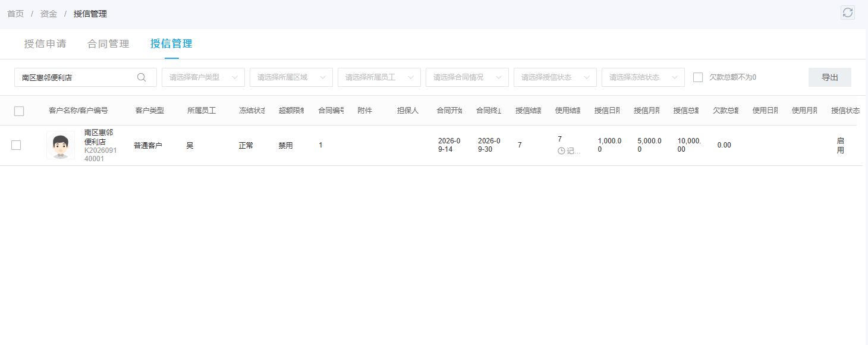Open the 请选择所属员工 dropdown
Image resolution: width=868 pixels, height=345 pixels.
[x=379, y=77]
